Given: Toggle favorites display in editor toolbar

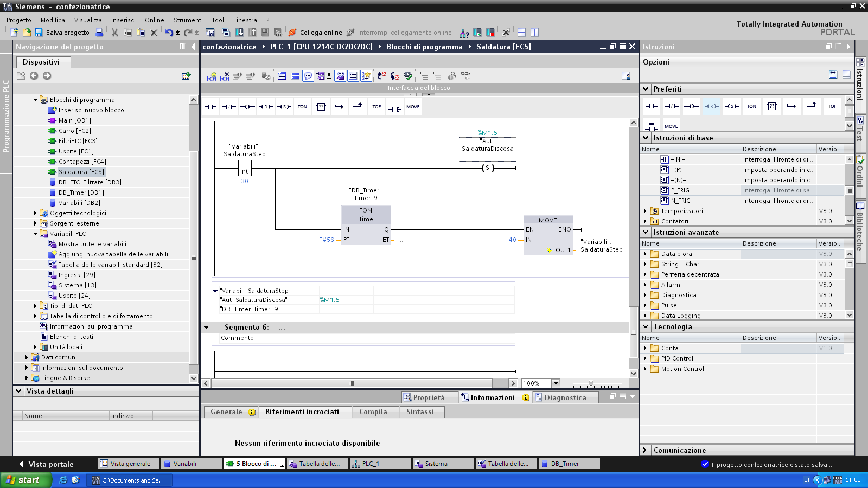Looking at the screenshot, I should (x=366, y=76).
